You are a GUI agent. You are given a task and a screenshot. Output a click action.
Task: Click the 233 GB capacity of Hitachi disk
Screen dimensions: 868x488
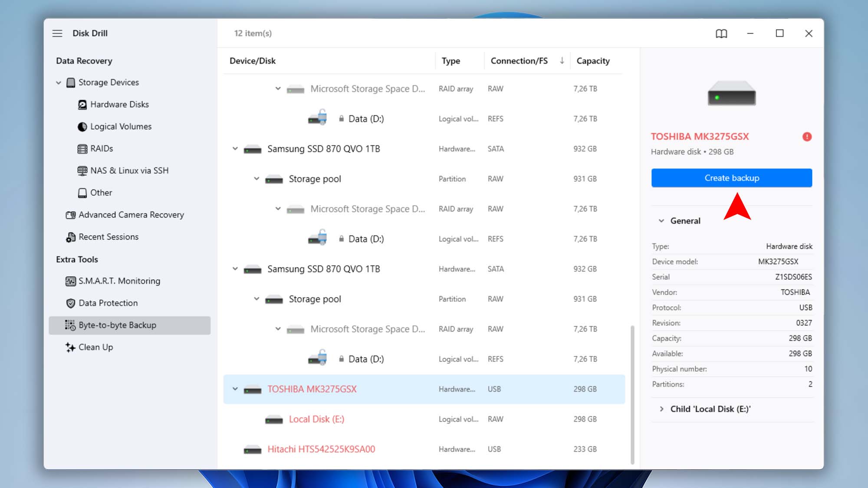(585, 449)
